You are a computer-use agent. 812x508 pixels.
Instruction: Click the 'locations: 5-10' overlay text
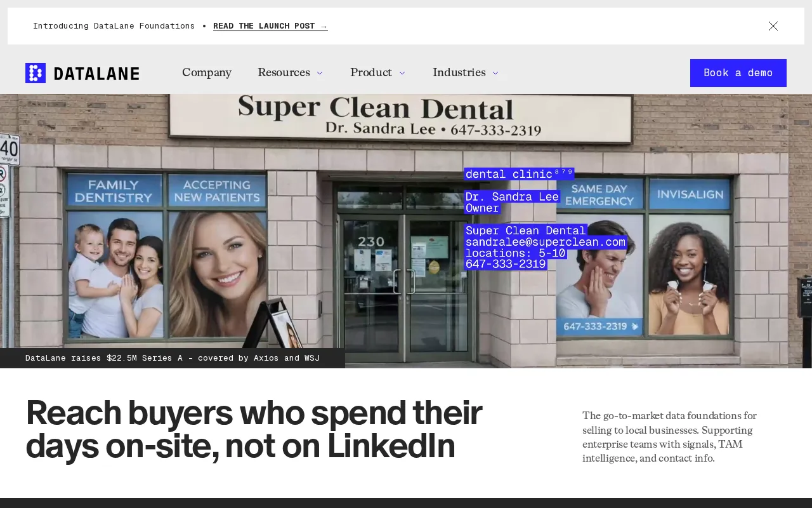coord(515,253)
